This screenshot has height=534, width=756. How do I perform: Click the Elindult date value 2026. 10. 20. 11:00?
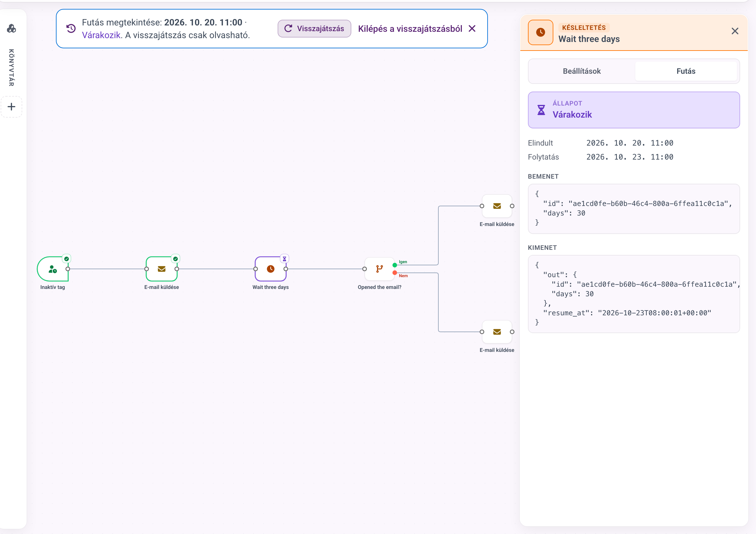(630, 143)
